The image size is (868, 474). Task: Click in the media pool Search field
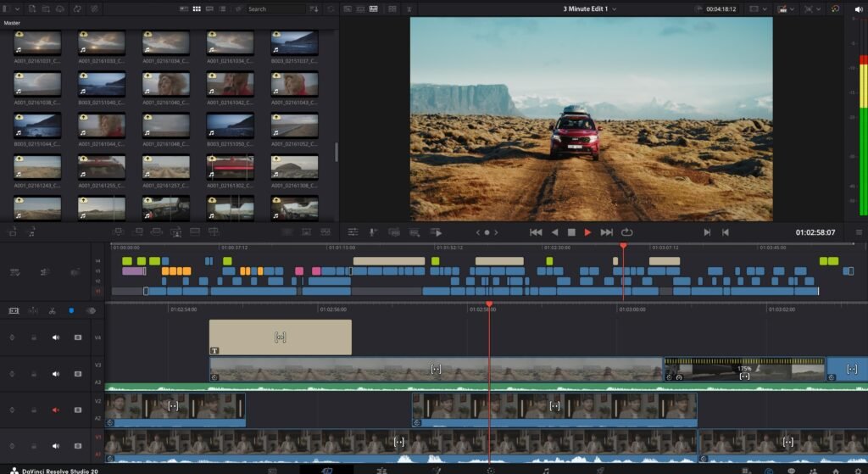[x=275, y=8]
